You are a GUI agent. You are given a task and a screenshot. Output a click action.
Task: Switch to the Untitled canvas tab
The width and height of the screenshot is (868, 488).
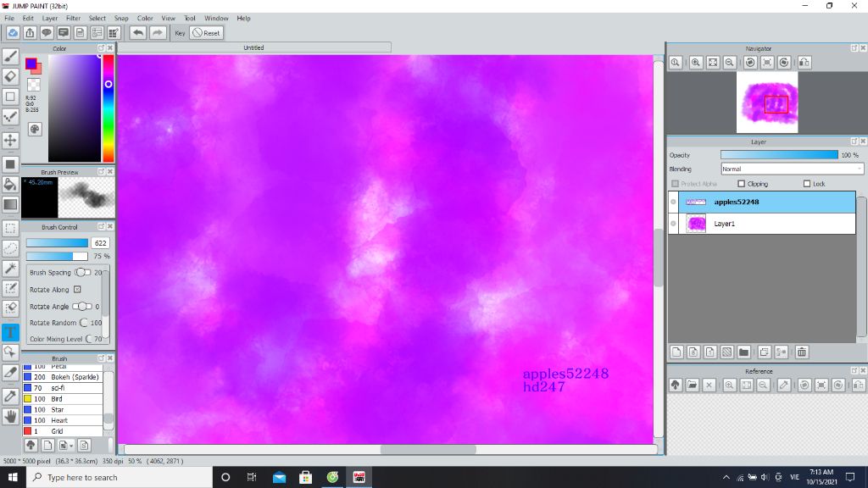pyautogui.click(x=254, y=47)
